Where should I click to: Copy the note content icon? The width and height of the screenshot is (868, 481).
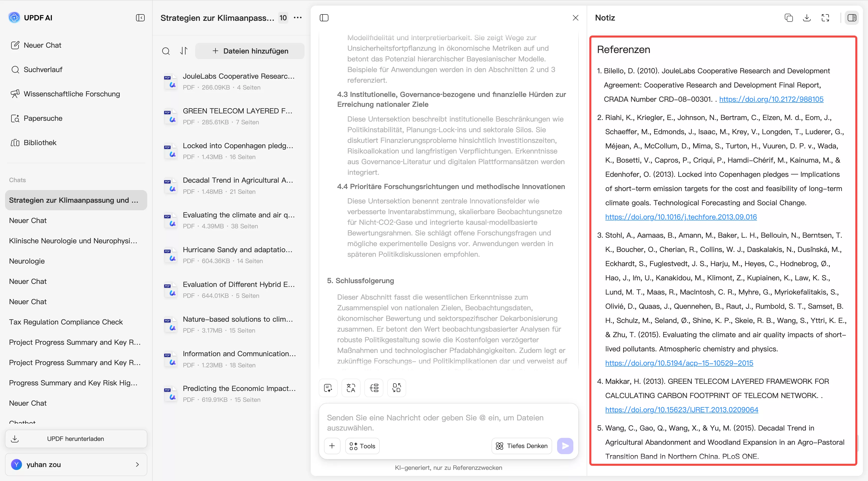tap(789, 18)
